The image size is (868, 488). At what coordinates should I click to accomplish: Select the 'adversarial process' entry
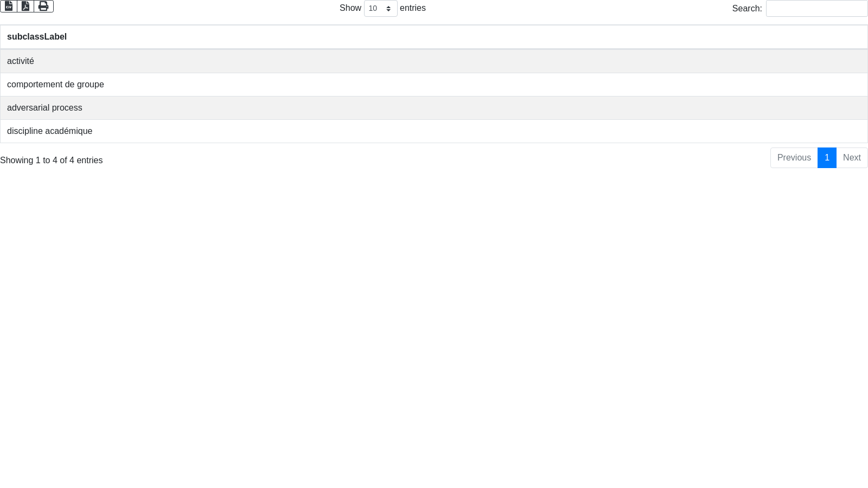click(44, 108)
